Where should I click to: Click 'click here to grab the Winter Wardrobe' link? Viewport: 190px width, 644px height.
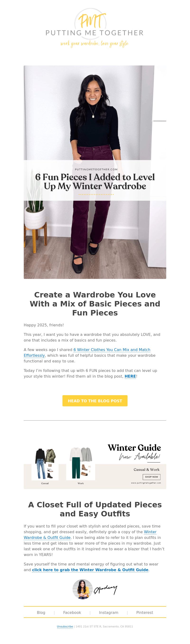pyautogui.click(x=90, y=570)
